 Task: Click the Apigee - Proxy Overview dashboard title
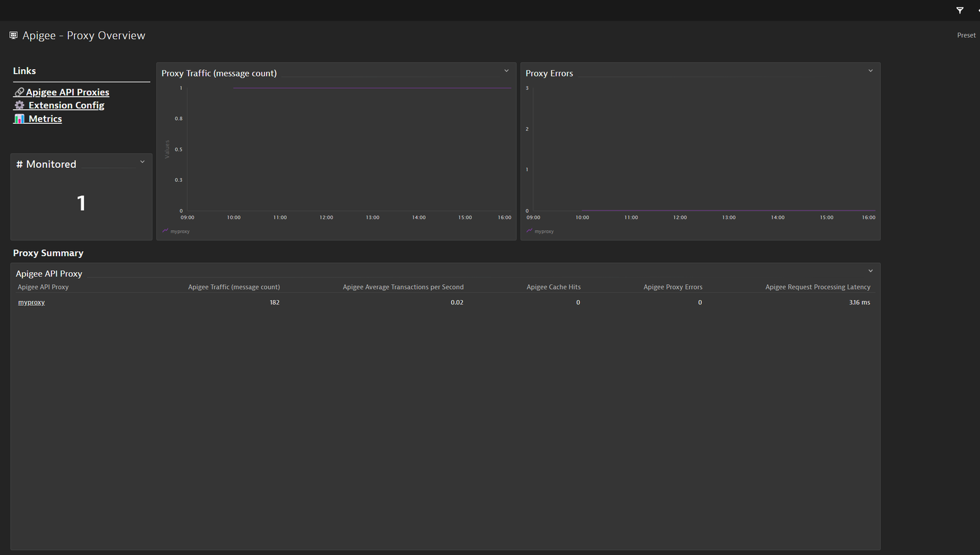pos(84,36)
